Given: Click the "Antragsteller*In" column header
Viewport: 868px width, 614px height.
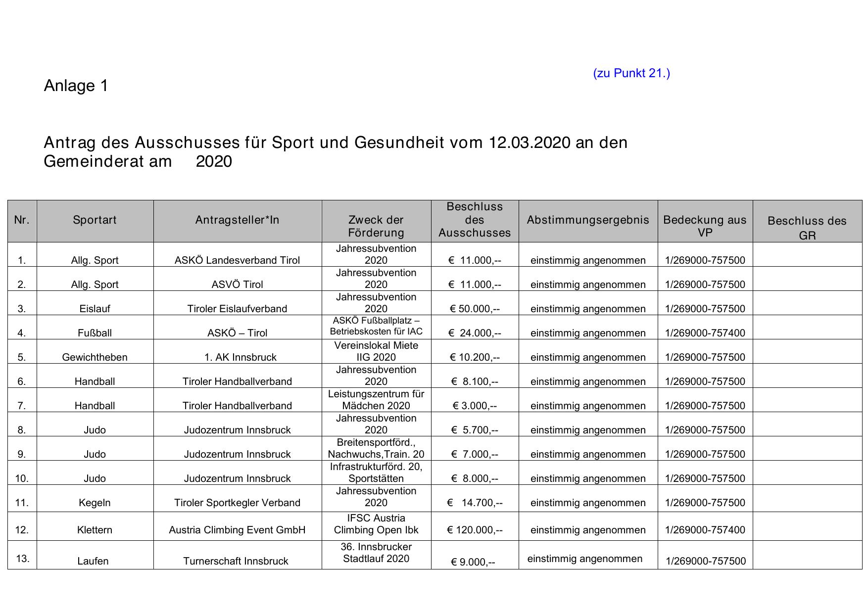Looking at the screenshot, I should 237,220.
